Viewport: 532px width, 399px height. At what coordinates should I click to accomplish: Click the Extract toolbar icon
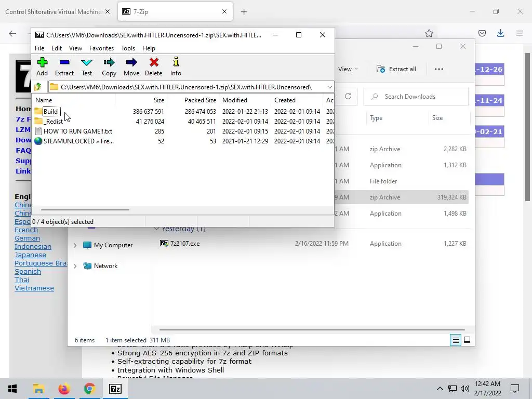point(64,67)
